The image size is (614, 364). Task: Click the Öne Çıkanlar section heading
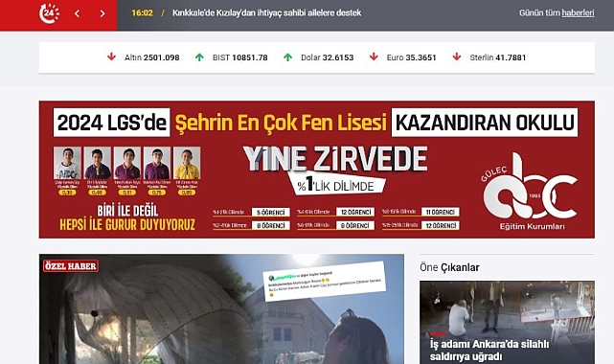click(x=449, y=267)
